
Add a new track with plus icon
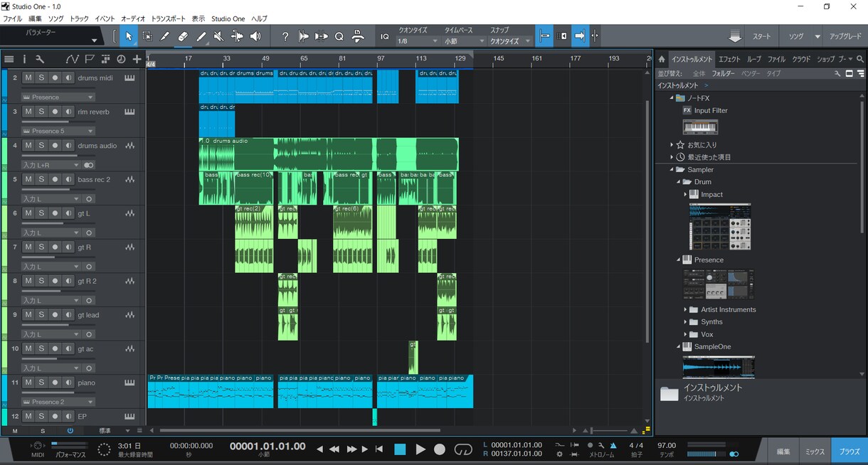click(x=137, y=59)
